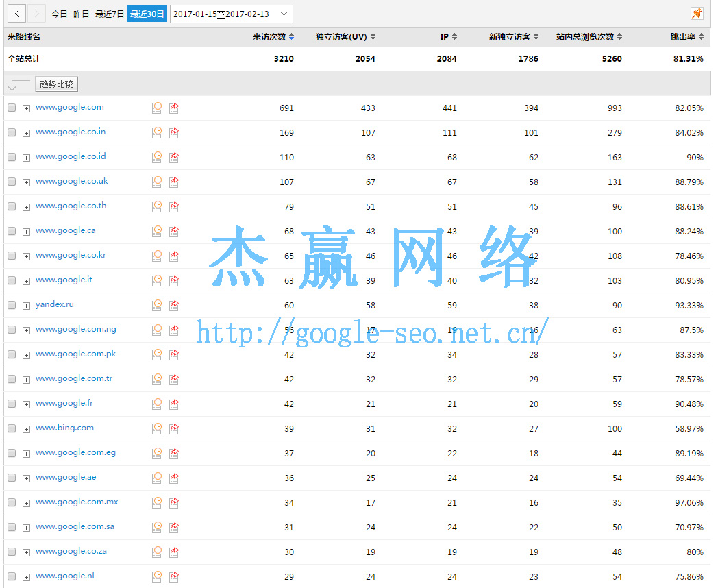Tick checkbox for www.google.ae
The width and height of the screenshot is (718, 588).
click(12, 478)
